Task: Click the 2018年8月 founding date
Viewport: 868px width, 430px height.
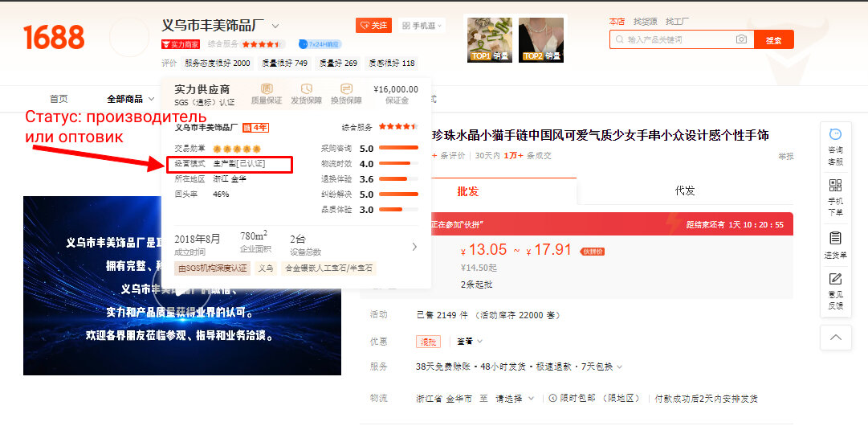Action: (197, 240)
